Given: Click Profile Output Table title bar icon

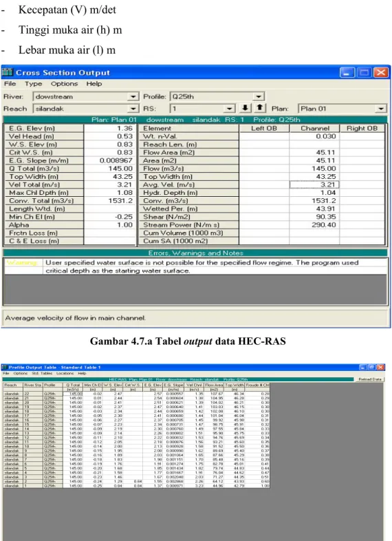Looking at the screenshot, I should (x=5, y=367).
